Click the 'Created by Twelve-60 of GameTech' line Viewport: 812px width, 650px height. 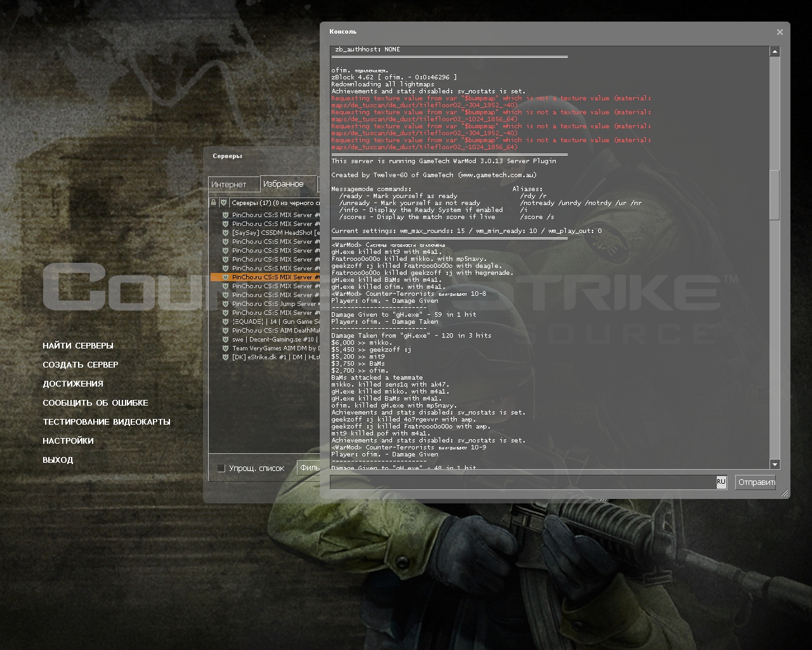434,175
